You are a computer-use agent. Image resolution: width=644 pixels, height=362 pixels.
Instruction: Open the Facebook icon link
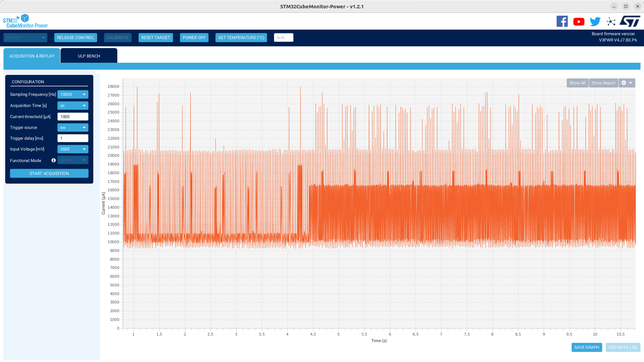click(x=562, y=21)
